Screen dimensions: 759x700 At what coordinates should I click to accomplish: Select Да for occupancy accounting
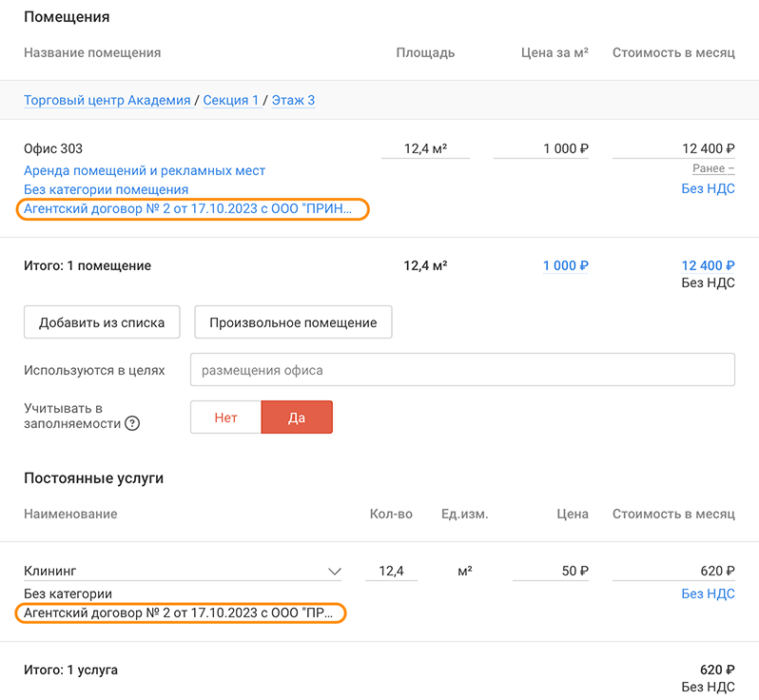(x=297, y=418)
